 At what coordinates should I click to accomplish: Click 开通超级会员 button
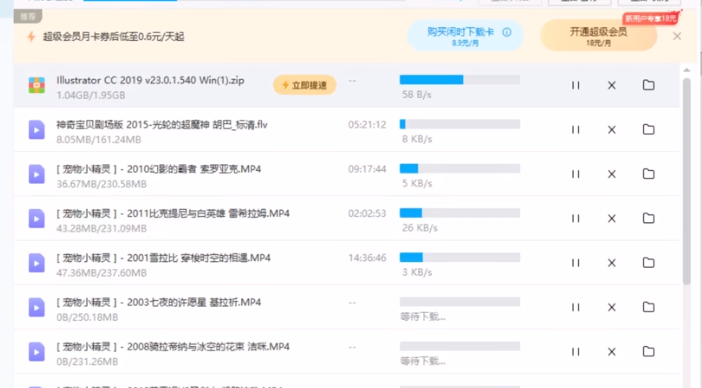[x=599, y=35]
